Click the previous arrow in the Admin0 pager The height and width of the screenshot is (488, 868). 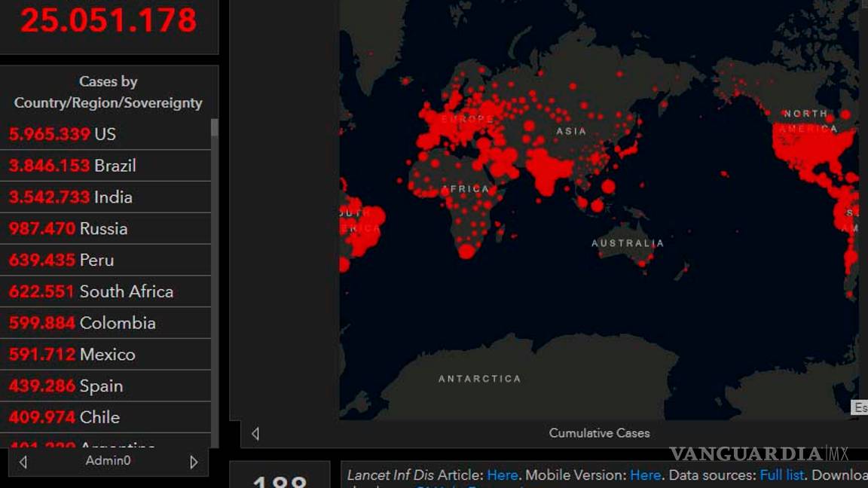tap(23, 461)
